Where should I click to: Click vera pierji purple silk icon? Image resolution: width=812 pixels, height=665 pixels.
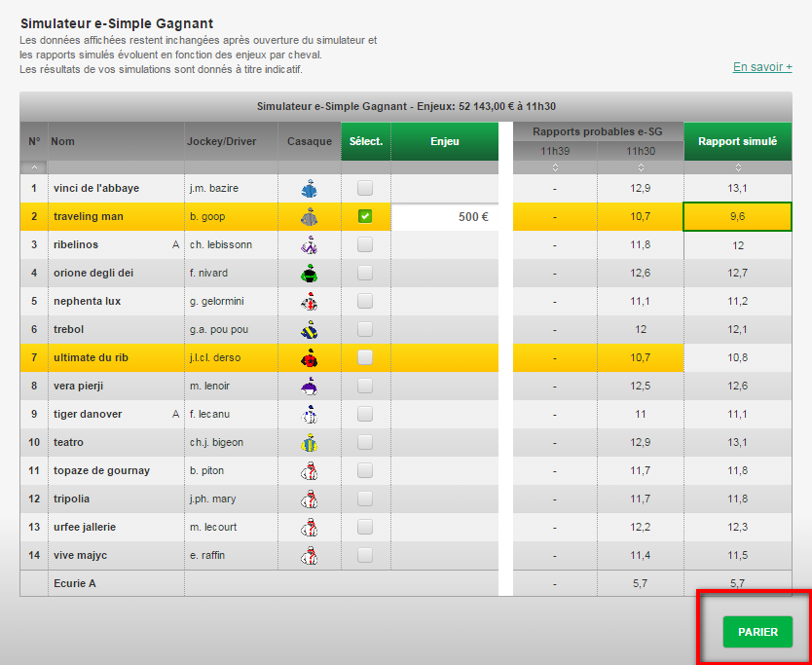(x=310, y=386)
